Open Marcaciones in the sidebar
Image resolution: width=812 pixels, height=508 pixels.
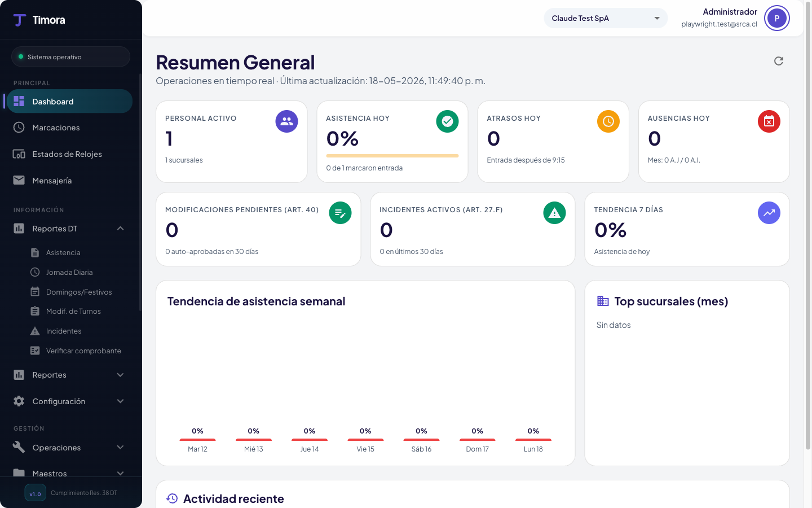(x=69, y=128)
